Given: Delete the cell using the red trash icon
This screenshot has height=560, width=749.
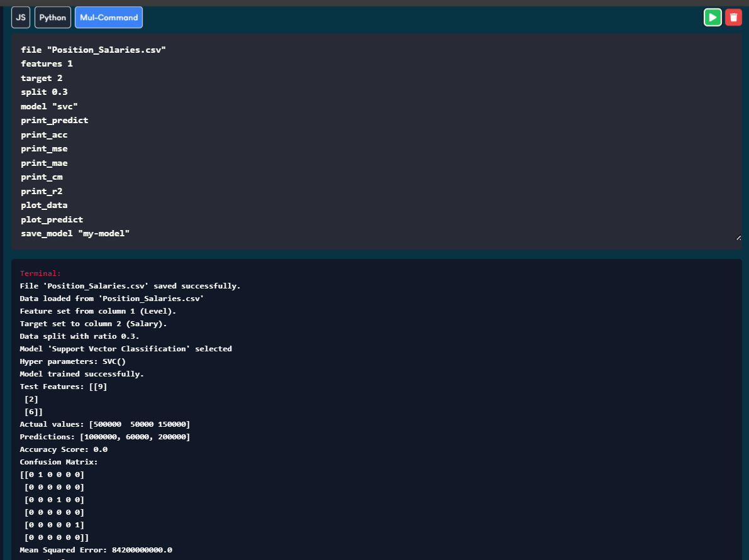Looking at the screenshot, I should (733, 17).
